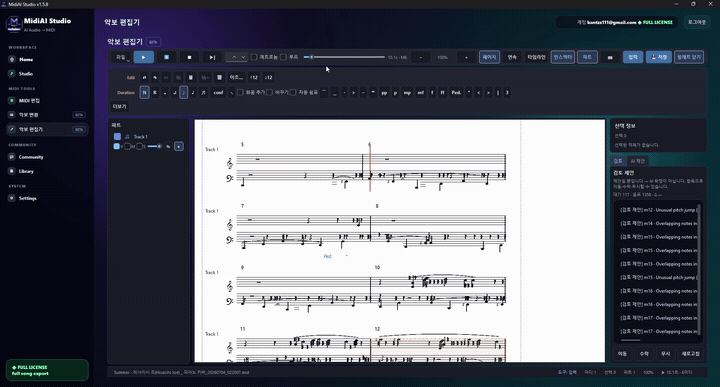
Task: Select the eighth note duration
Action: point(193,92)
